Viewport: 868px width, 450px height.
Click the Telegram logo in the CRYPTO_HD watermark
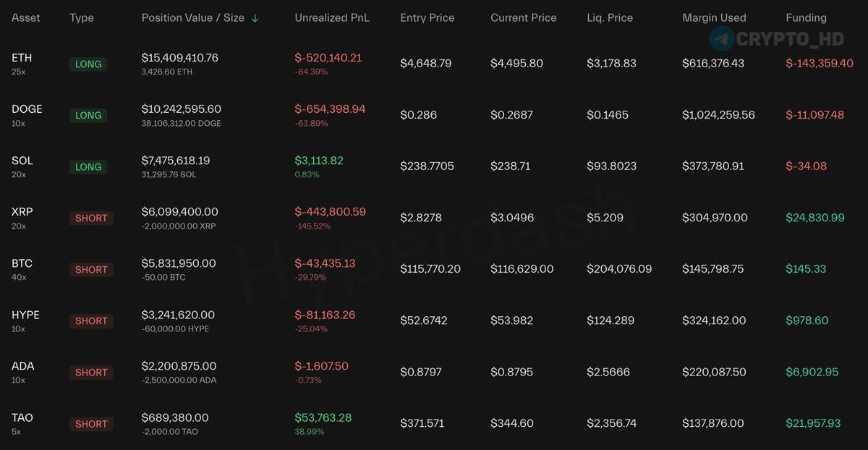[721, 38]
